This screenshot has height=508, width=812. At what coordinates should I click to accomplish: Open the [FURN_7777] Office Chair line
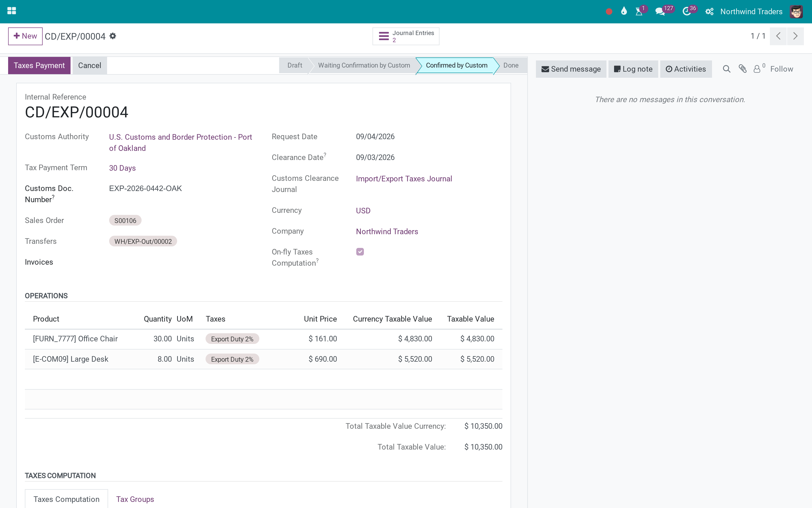(75, 339)
